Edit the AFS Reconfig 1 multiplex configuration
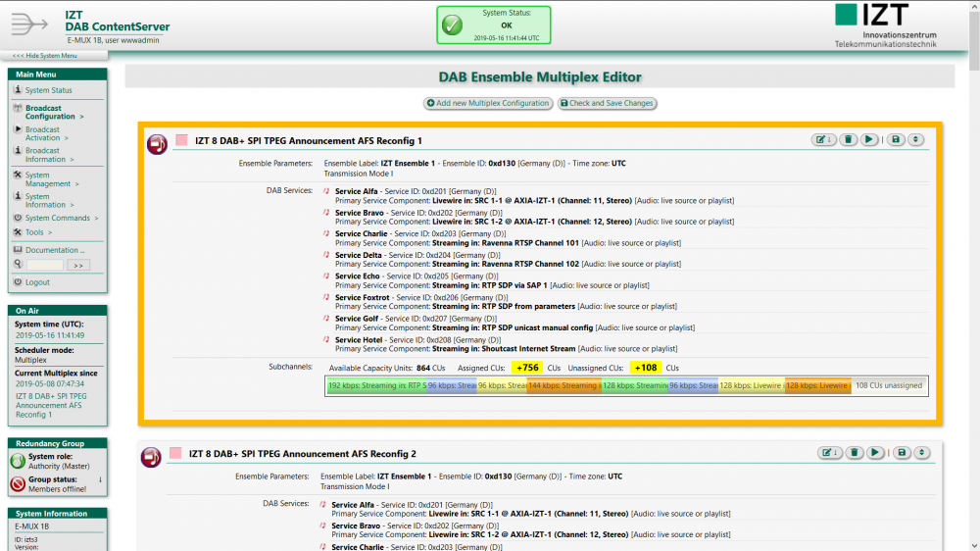Image resolution: width=980 pixels, height=551 pixels. (x=822, y=139)
